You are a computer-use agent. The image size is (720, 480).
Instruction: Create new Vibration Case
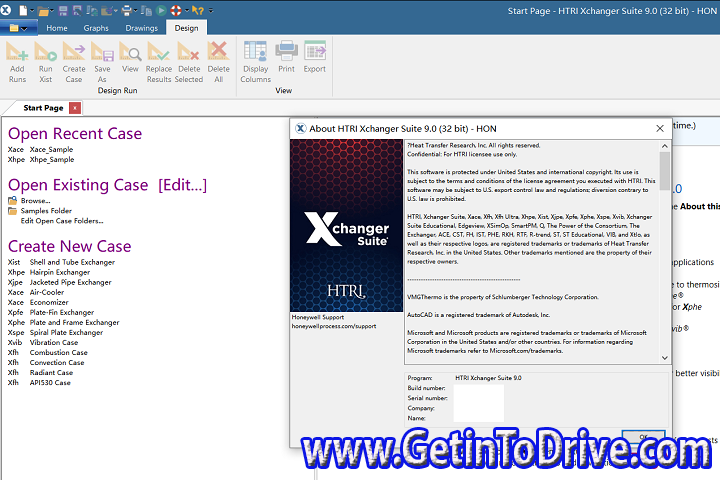point(54,343)
